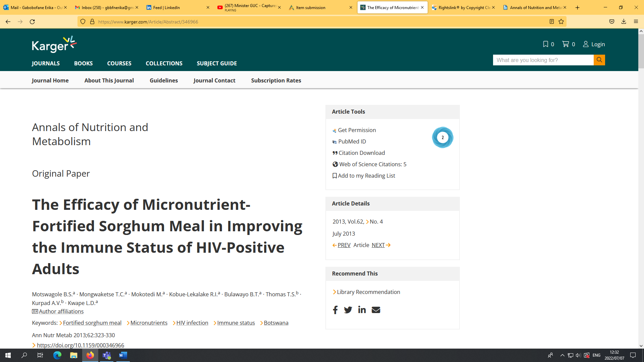Image resolution: width=644 pixels, height=362 pixels.
Task: Click the Karger logo
Action: click(x=54, y=44)
